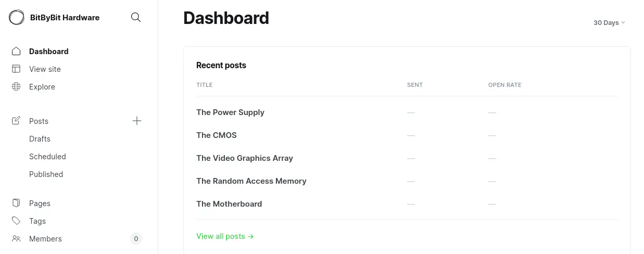This screenshot has width=644, height=254.
Task: Go to Scheduled posts
Action: [47, 157]
